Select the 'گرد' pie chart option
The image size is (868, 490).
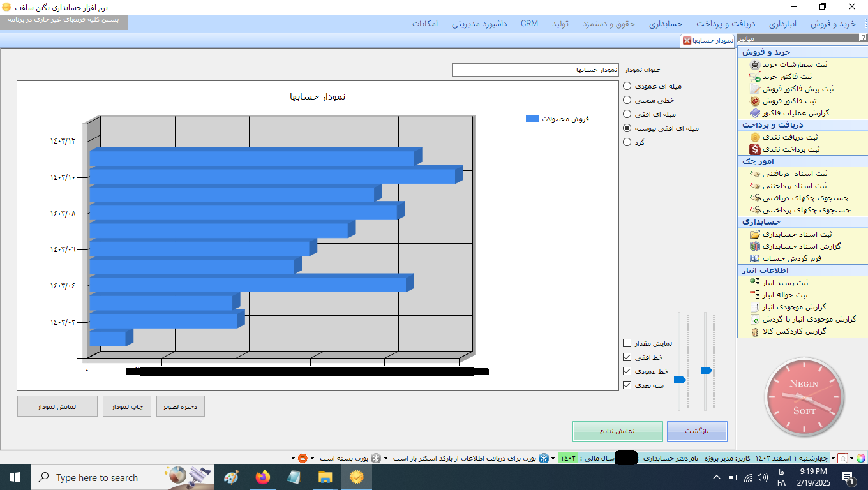point(627,142)
